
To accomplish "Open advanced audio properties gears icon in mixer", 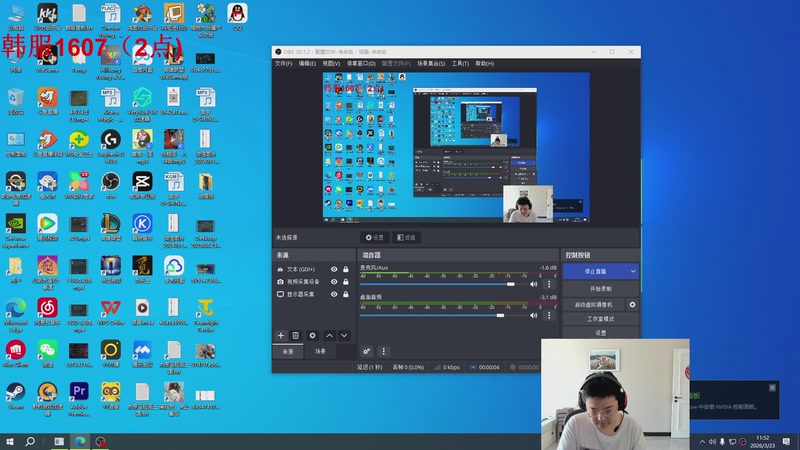I will [x=366, y=351].
